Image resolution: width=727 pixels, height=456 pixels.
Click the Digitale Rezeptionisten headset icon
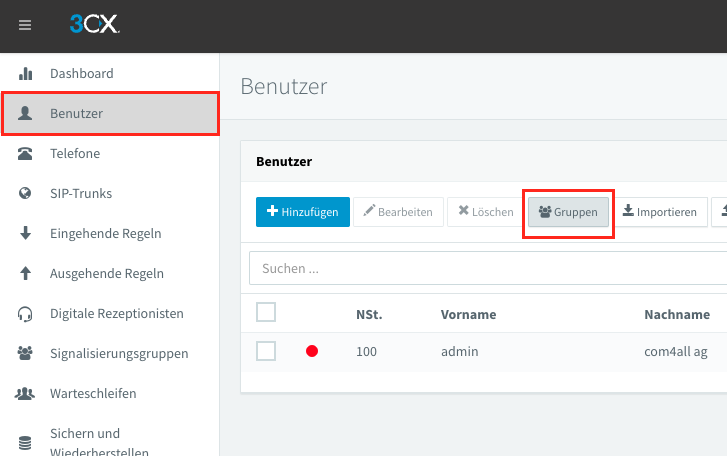(x=26, y=314)
